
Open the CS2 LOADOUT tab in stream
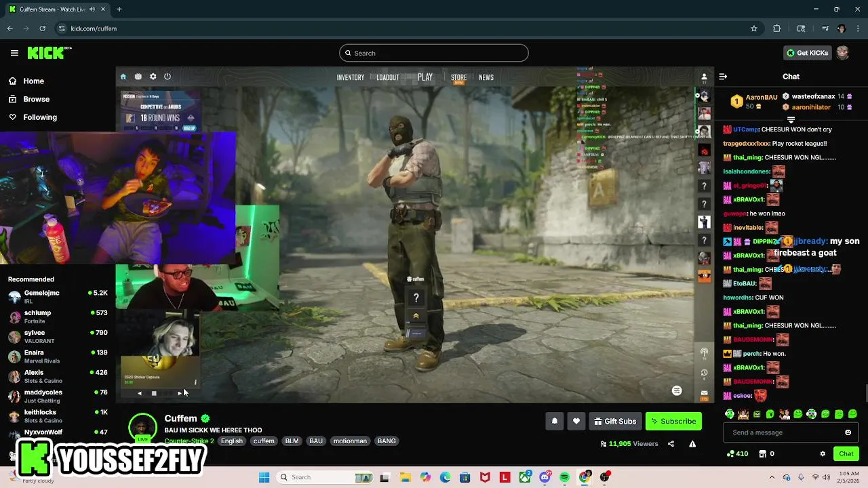coord(388,77)
